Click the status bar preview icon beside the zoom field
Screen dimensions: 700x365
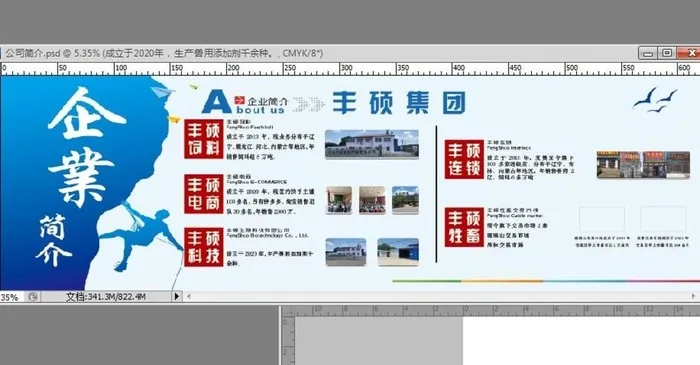tap(33, 297)
